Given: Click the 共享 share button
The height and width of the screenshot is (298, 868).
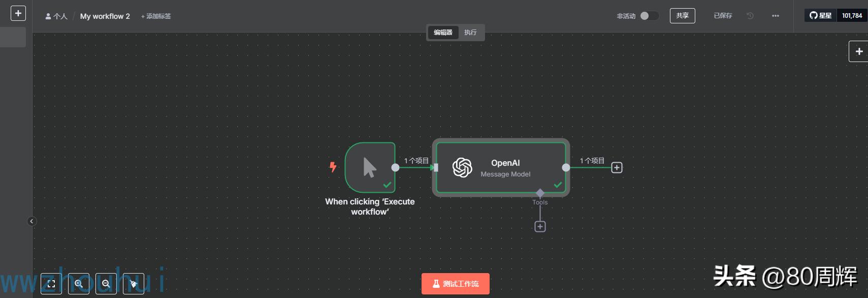Looking at the screenshot, I should [682, 16].
